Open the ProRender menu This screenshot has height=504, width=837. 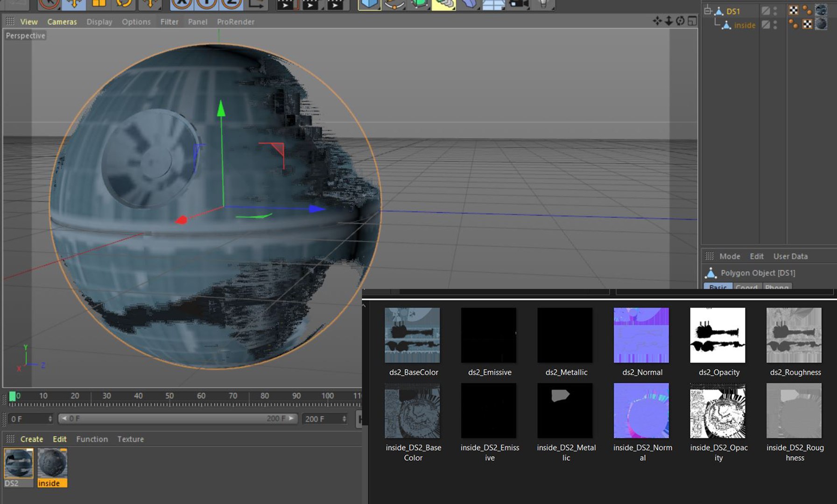click(235, 22)
